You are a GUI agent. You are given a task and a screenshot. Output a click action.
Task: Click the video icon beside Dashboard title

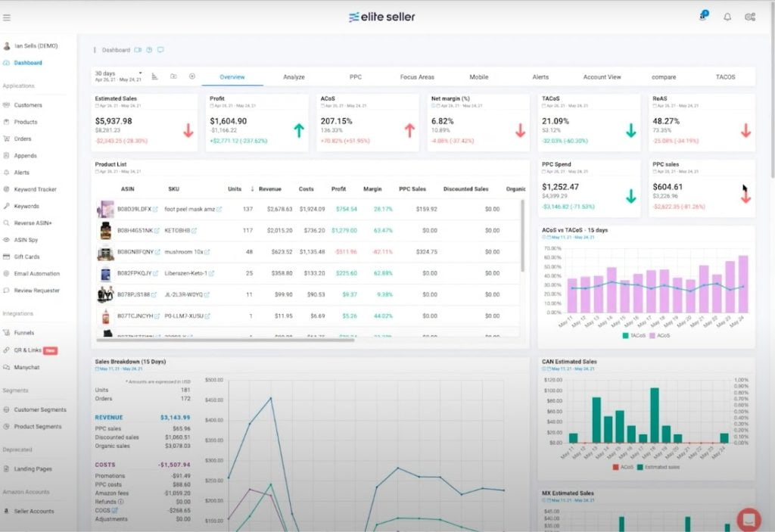coord(138,50)
